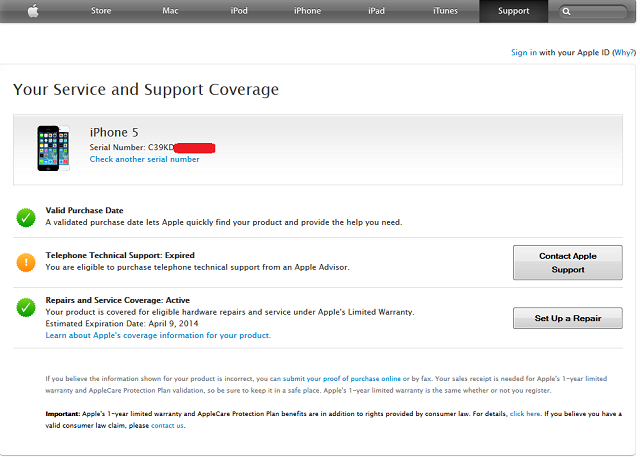Go to the Mac section

point(170,11)
